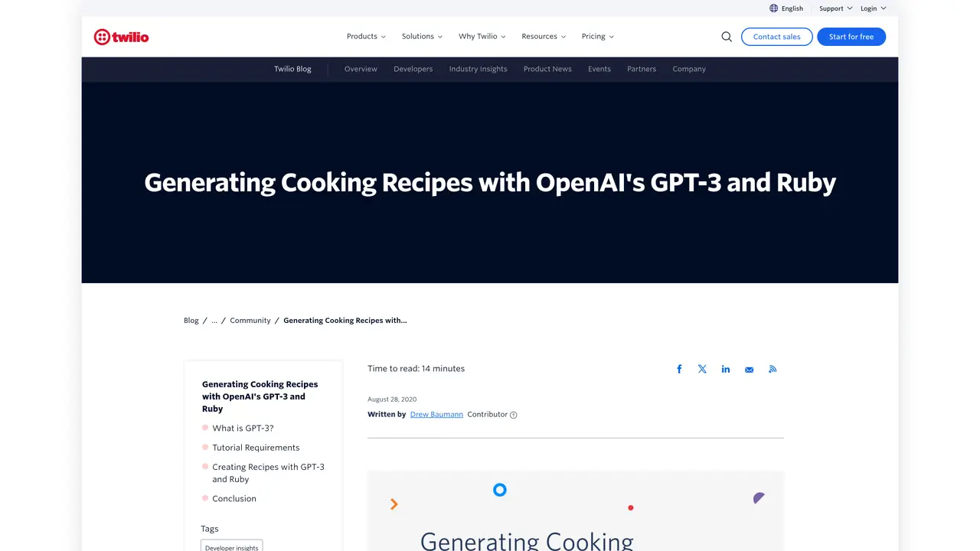Open author Drew Baumann link
The height and width of the screenshot is (551, 980).
(436, 414)
